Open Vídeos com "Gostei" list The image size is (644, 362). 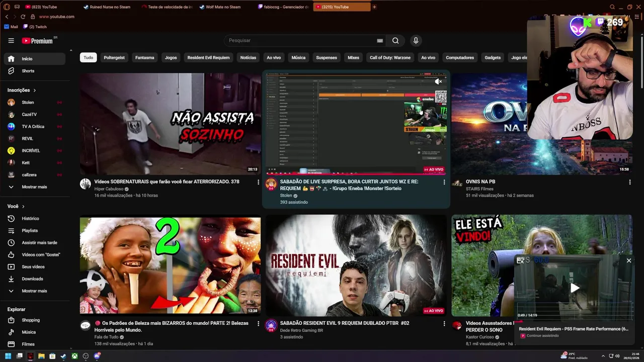coord(34,255)
